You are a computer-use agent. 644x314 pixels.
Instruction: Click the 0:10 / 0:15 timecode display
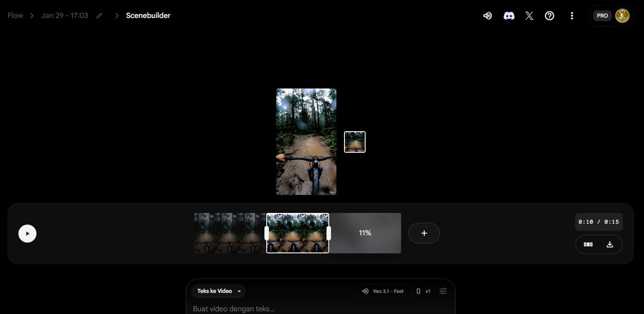(x=599, y=222)
